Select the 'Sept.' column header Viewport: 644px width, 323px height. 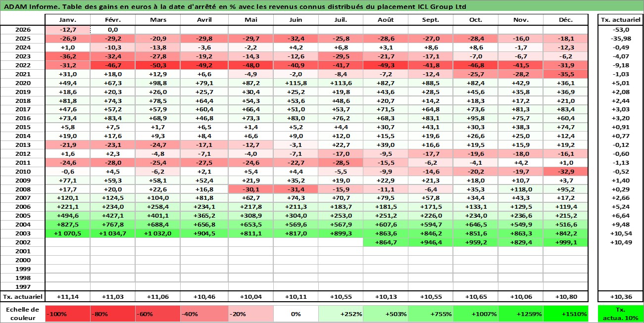click(x=431, y=20)
